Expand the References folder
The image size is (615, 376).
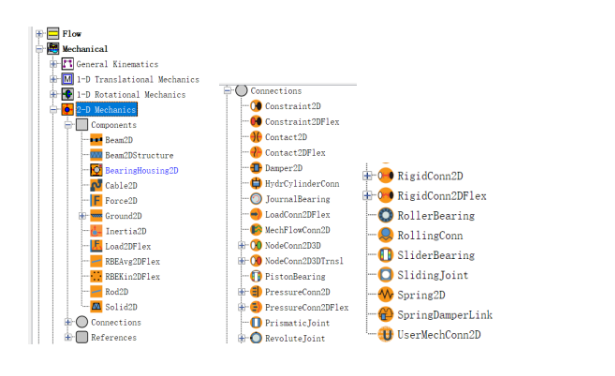coord(68,337)
